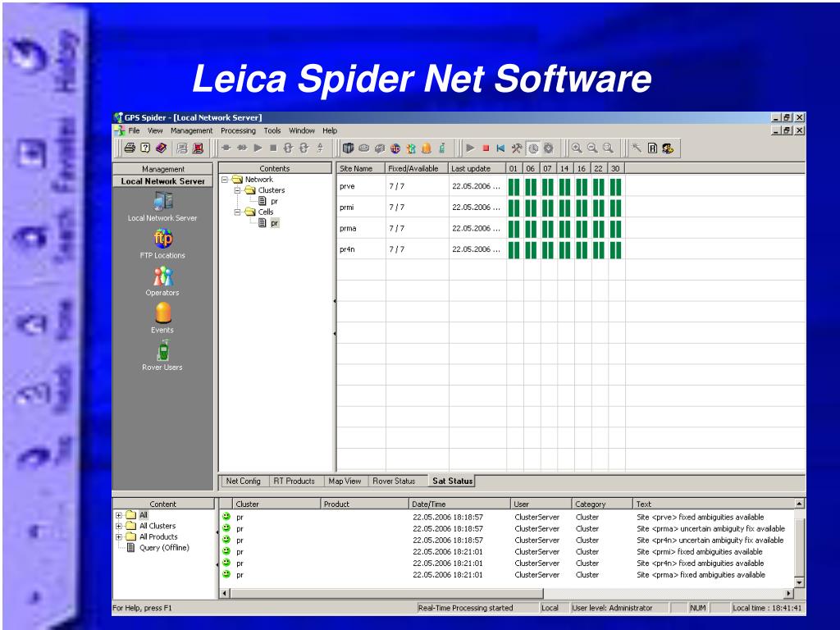
Task: Open Events in Management panel
Action: [163, 318]
